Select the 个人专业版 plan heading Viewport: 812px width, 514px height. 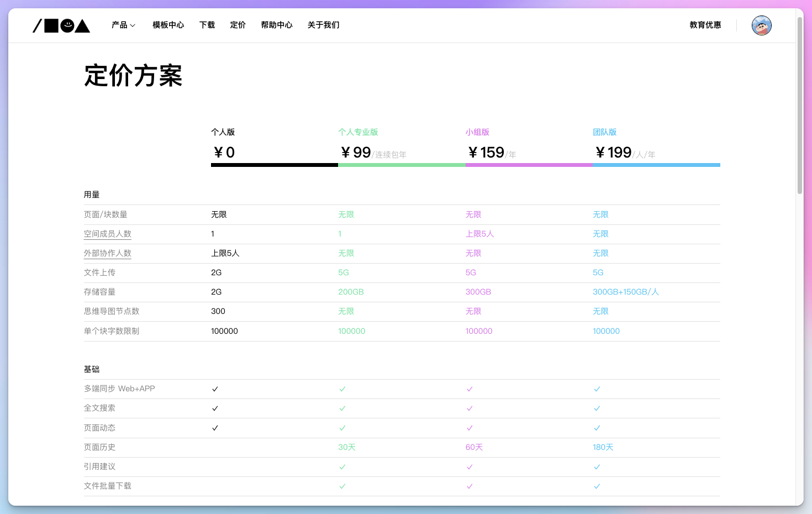pos(358,132)
